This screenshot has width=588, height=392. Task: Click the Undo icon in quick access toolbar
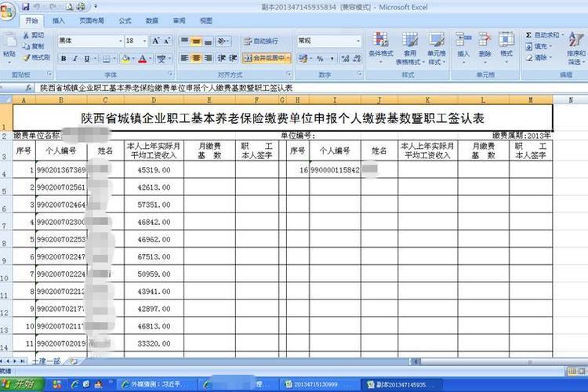[x=37, y=7]
